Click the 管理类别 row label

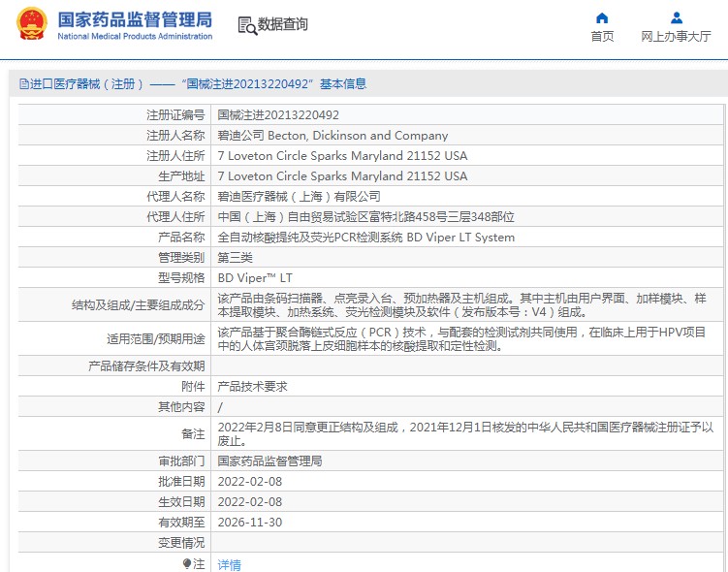coord(181,258)
